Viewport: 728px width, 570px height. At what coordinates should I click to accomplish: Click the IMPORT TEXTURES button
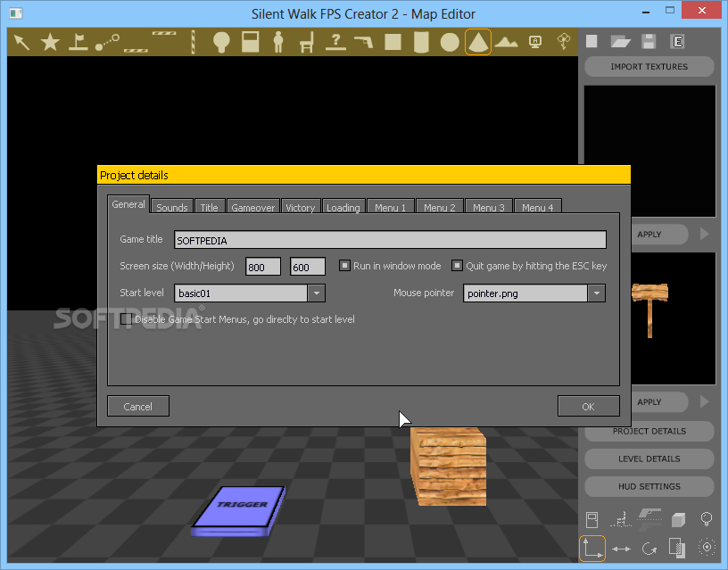tap(649, 66)
